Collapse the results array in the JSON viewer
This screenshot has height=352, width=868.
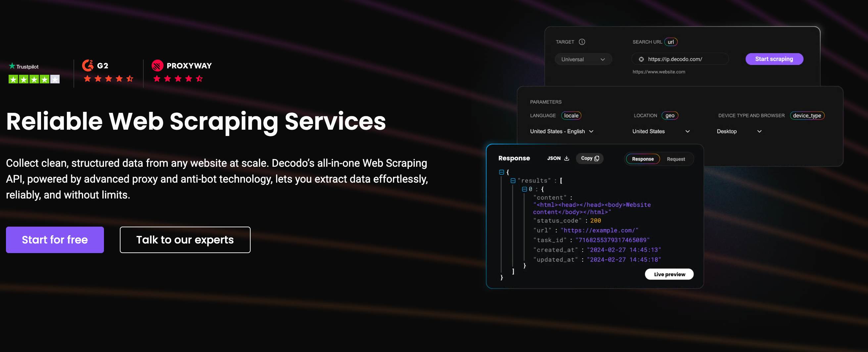tap(513, 180)
